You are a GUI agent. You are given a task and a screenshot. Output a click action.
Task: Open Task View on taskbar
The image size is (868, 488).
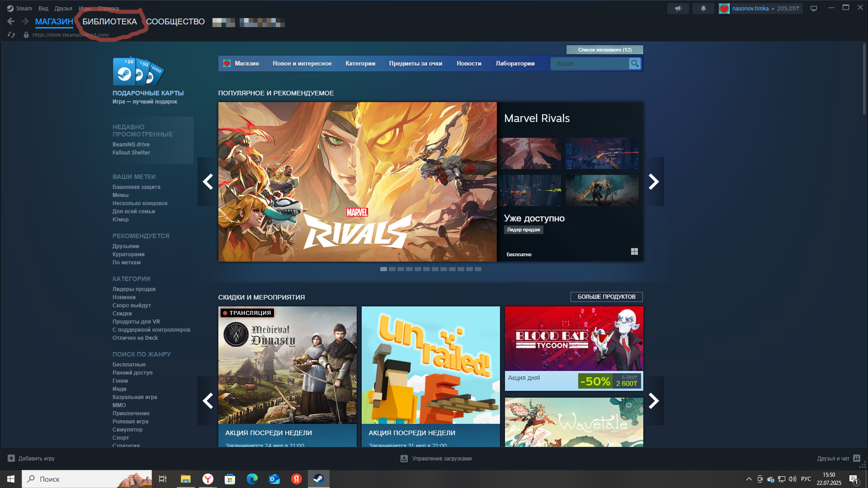point(163,479)
